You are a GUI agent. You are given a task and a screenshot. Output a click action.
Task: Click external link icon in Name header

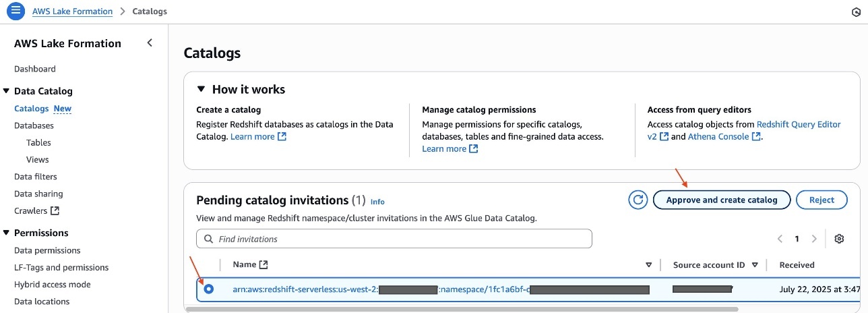click(263, 265)
